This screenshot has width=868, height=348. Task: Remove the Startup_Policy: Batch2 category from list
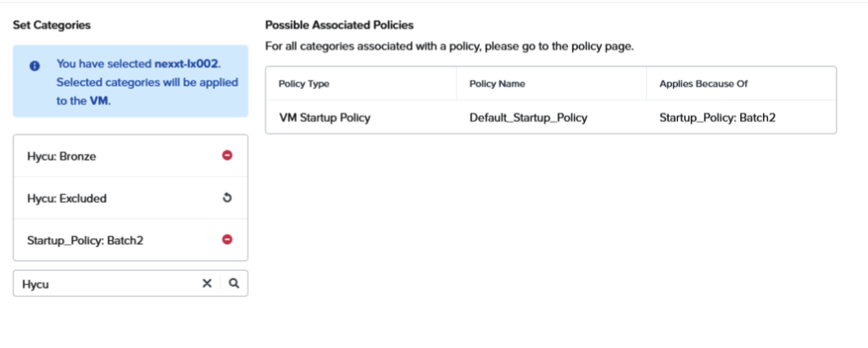pyautogui.click(x=227, y=240)
